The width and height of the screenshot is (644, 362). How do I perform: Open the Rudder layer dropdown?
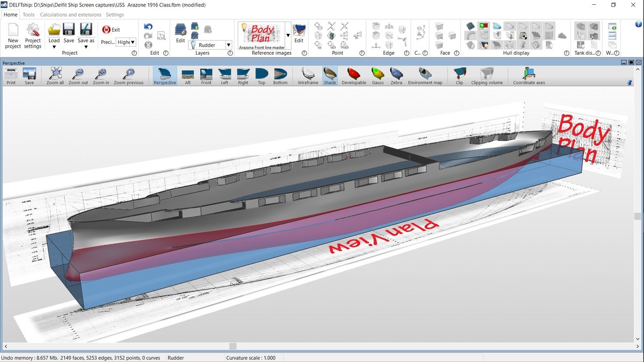coord(229,46)
